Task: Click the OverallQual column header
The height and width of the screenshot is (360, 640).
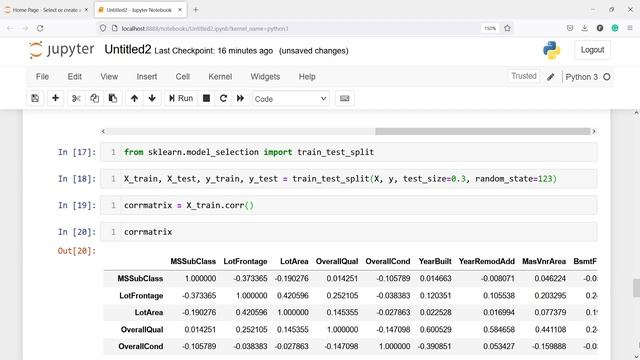Action: (x=337, y=262)
